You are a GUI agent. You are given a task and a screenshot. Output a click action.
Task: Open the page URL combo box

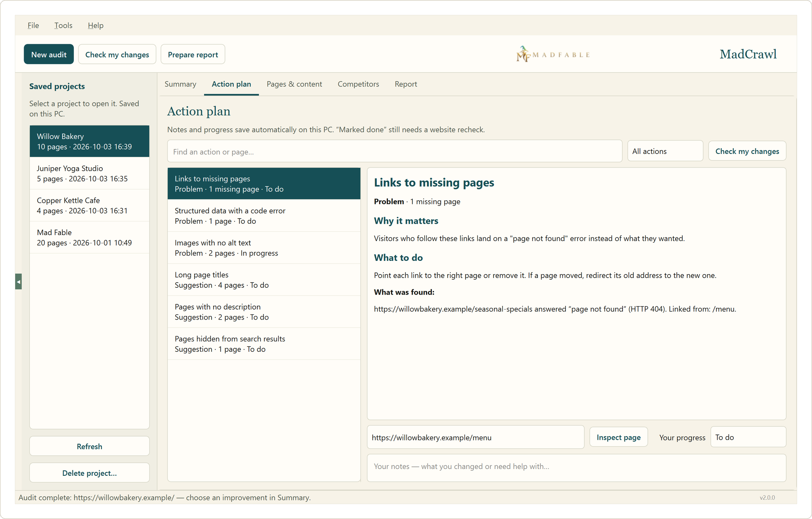[476, 437]
